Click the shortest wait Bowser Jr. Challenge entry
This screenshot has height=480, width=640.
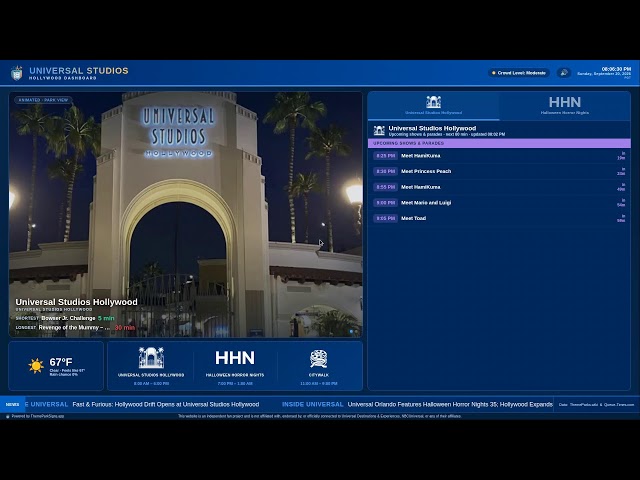65,318
